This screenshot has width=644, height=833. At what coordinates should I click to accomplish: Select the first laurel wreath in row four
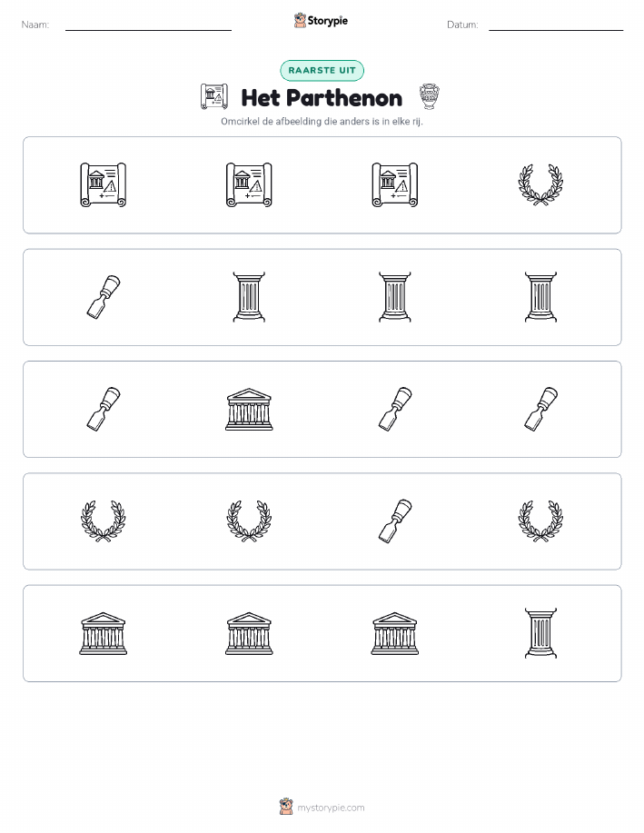click(103, 521)
